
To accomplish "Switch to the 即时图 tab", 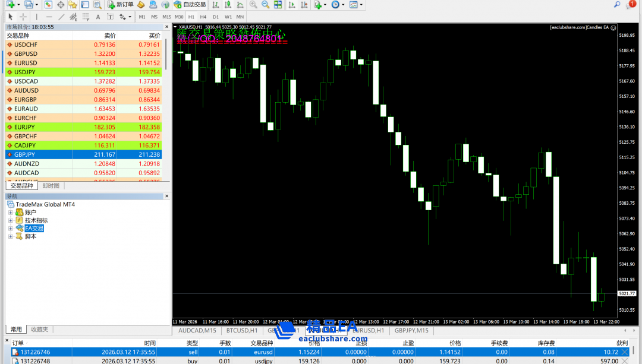I will (51, 186).
